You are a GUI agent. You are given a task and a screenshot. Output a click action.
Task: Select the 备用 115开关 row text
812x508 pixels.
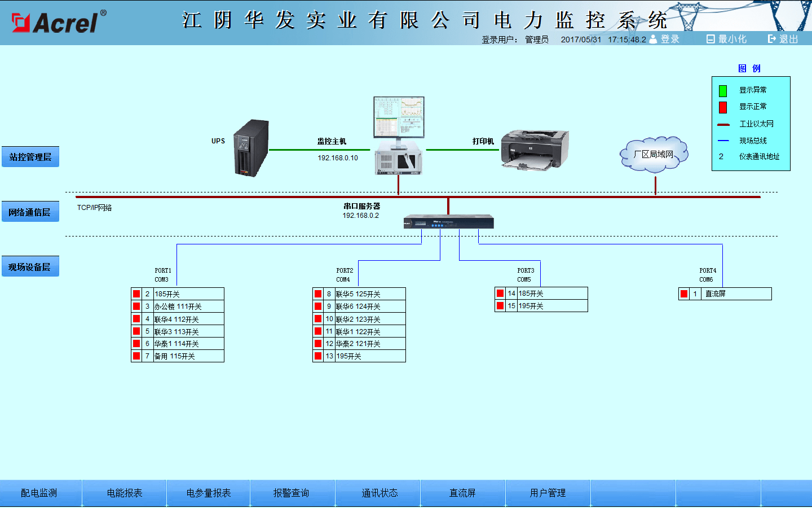(175, 356)
